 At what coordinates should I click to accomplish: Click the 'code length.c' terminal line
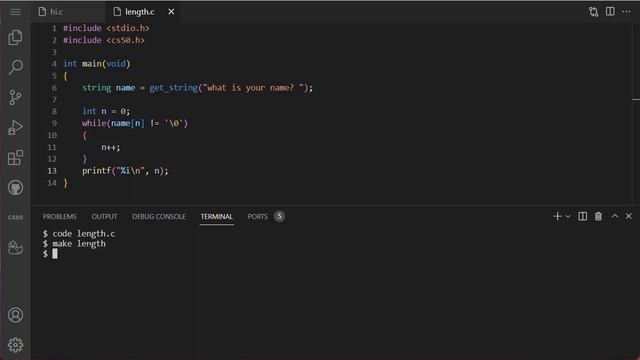[79, 233]
